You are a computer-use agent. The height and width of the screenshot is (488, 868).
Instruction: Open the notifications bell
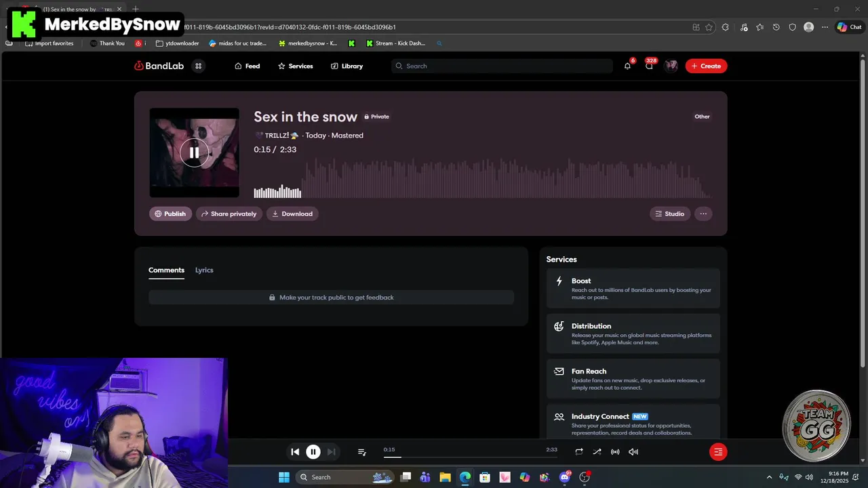(x=627, y=66)
